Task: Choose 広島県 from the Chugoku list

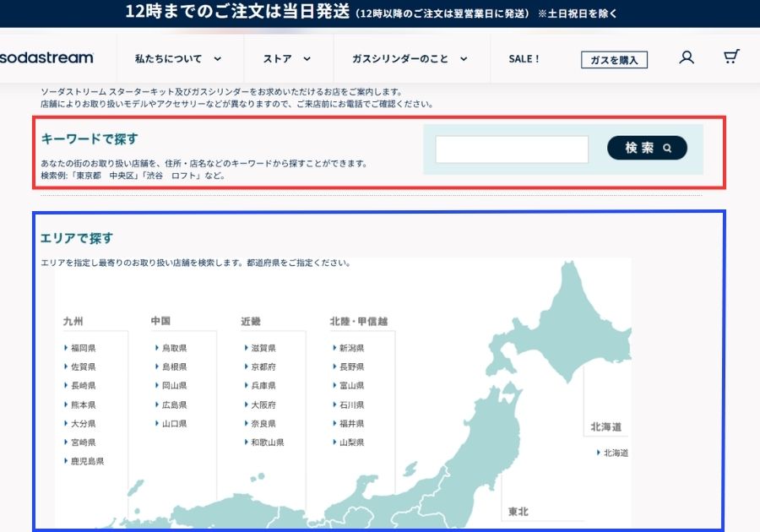Action: [x=174, y=404]
